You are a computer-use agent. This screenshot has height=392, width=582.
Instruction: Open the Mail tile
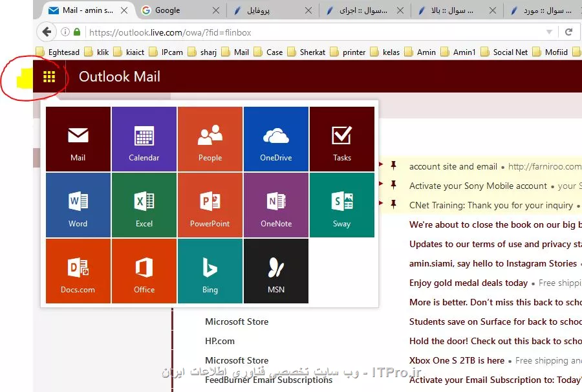(78, 139)
